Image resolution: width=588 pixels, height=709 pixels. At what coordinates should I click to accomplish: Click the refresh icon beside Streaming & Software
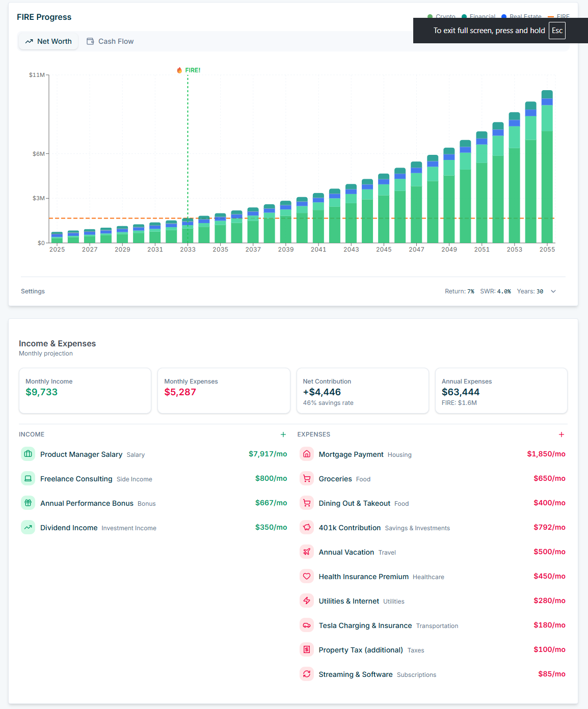click(x=307, y=674)
